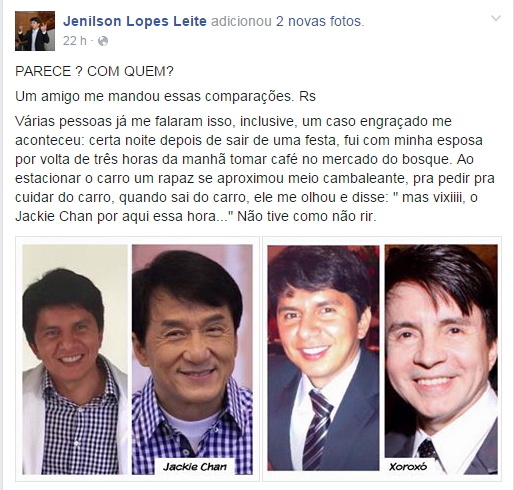Image resolution: width=514 pixels, height=490 pixels.
Task: Open the post options chevron menu
Action: [496, 18]
